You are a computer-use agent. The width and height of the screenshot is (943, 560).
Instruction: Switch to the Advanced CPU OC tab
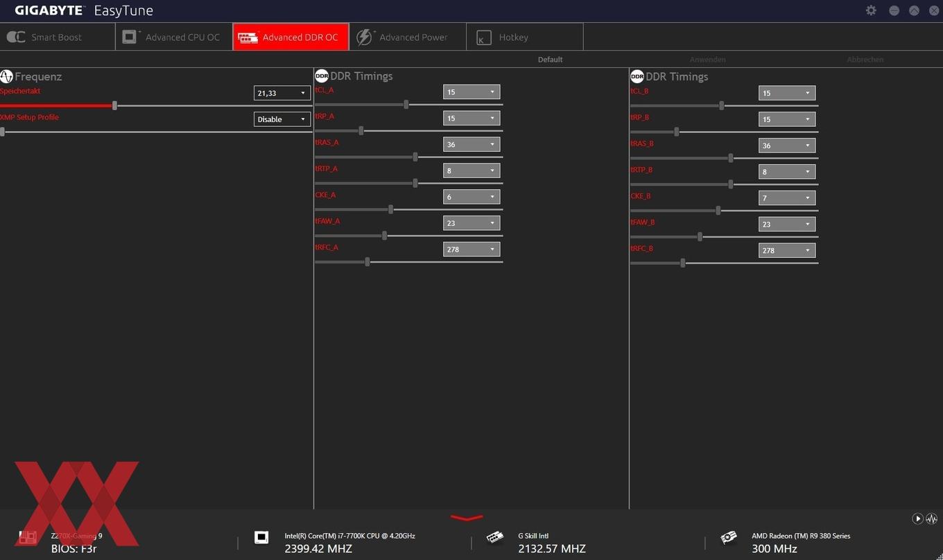(174, 37)
